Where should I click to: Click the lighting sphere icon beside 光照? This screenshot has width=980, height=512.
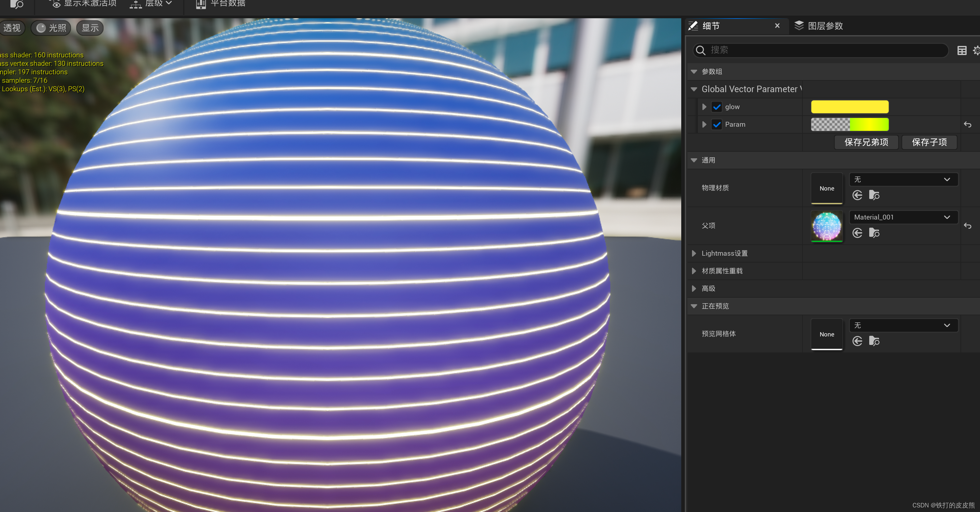click(x=41, y=28)
